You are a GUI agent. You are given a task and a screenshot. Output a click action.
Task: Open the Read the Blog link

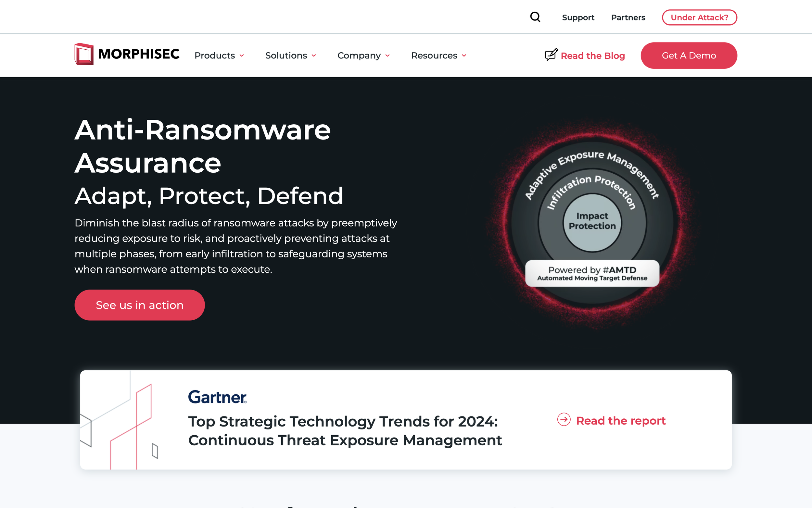pos(592,56)
